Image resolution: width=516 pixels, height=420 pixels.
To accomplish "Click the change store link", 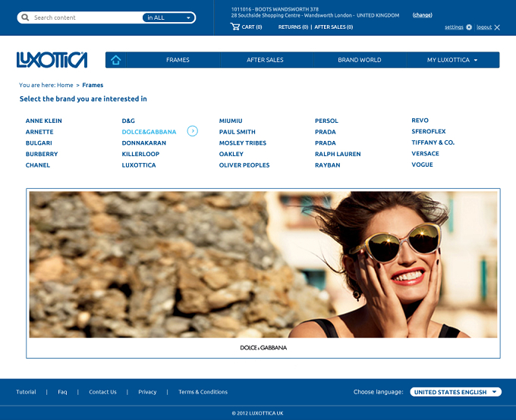I will [x=422, y=15].
